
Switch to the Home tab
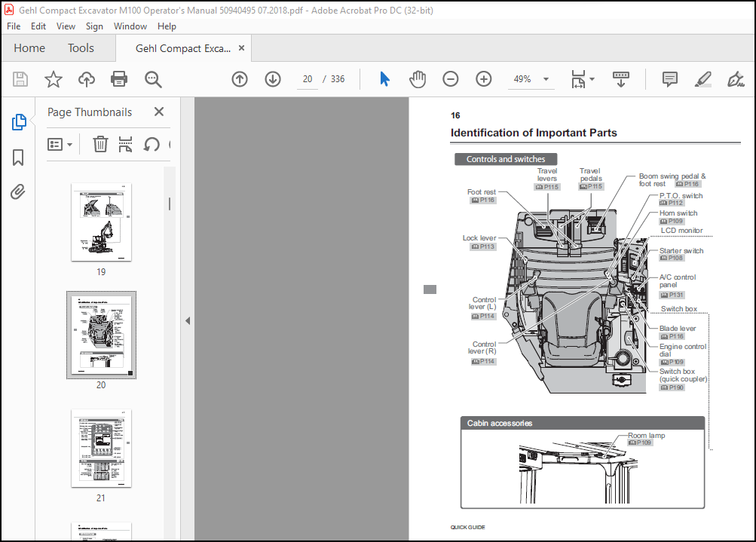pos(29,48)
